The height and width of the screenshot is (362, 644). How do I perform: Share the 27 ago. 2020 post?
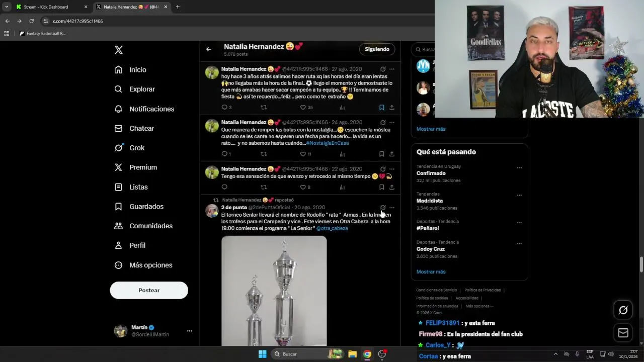coord(392,107)
